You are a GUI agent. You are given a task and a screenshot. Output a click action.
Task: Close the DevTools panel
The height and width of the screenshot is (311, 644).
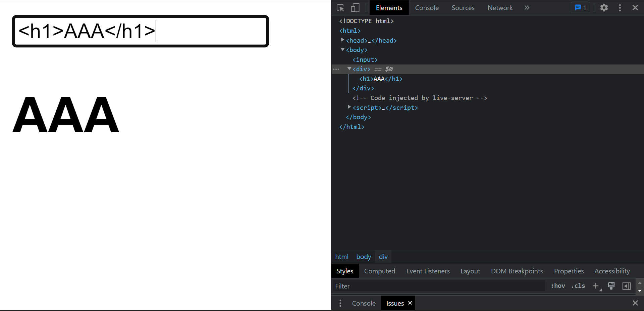635,8
